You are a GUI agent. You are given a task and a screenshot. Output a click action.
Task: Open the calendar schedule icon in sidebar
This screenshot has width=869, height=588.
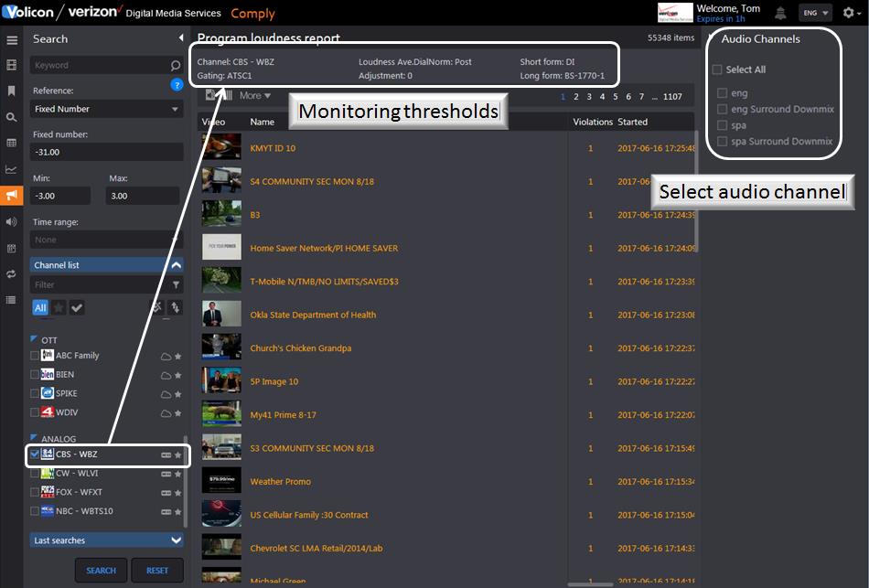[x=11, y=248]
